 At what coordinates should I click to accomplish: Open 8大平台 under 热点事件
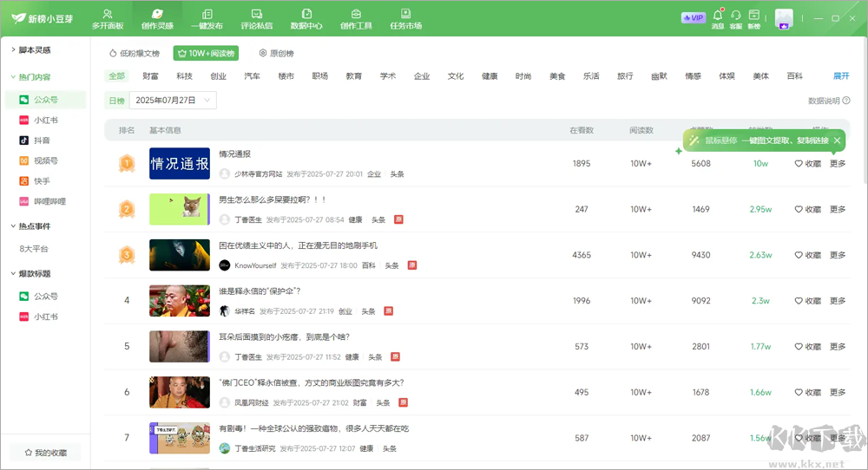[35, 249]
